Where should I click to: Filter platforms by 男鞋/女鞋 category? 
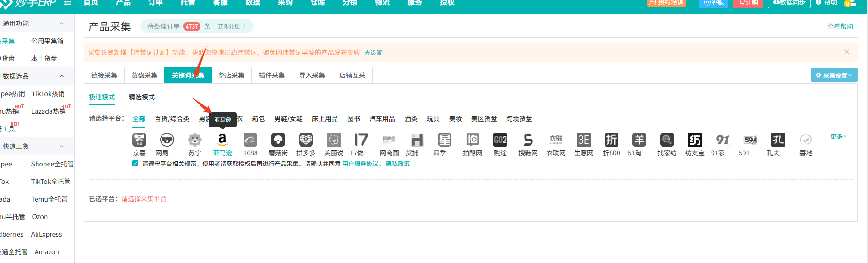point(288,119)
